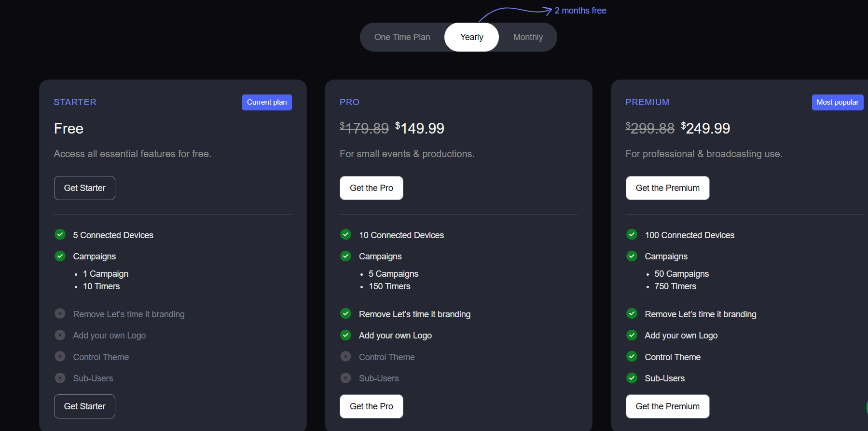Click the top Get the Pro button
Image resolution: width=868 pixels, height=431 pixels.
tap(371, 188)
